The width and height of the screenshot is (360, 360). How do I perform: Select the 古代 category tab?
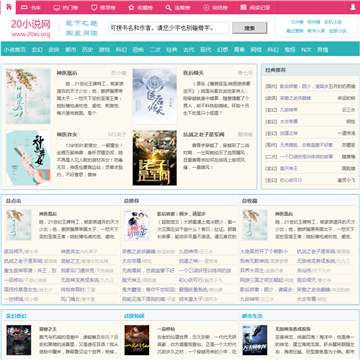(189, 50)
